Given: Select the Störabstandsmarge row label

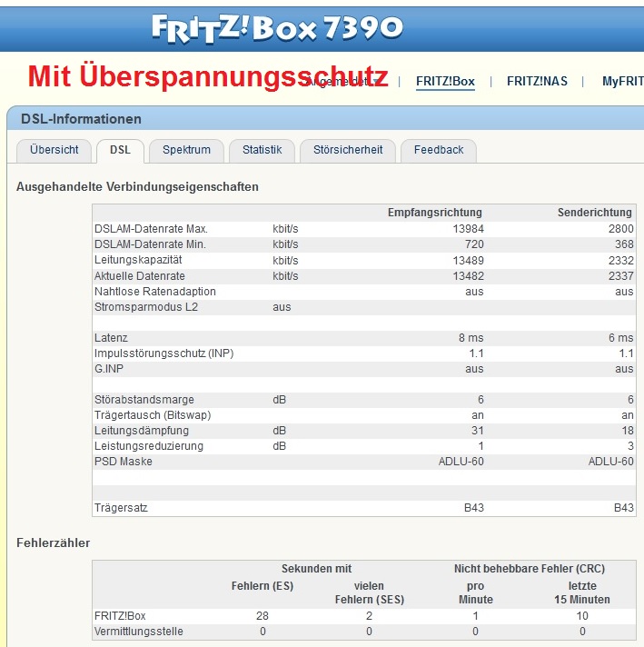Looking at the screenshot, I should [144, 400].
